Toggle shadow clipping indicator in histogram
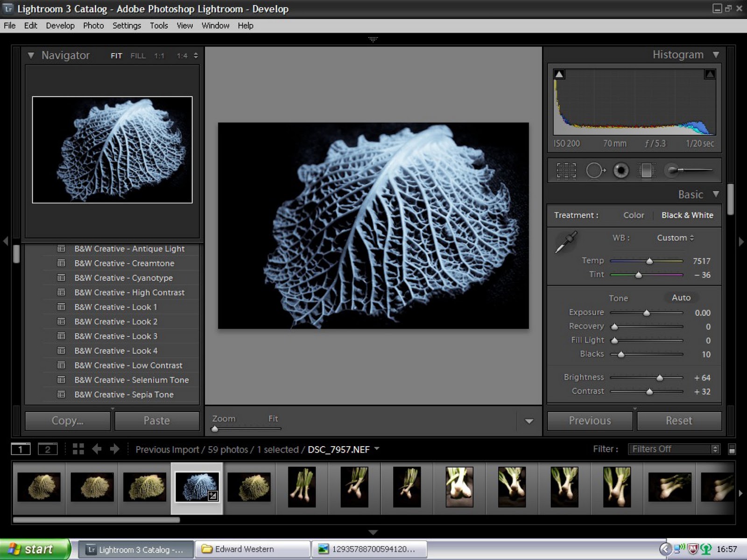 [x=559, y=74]
